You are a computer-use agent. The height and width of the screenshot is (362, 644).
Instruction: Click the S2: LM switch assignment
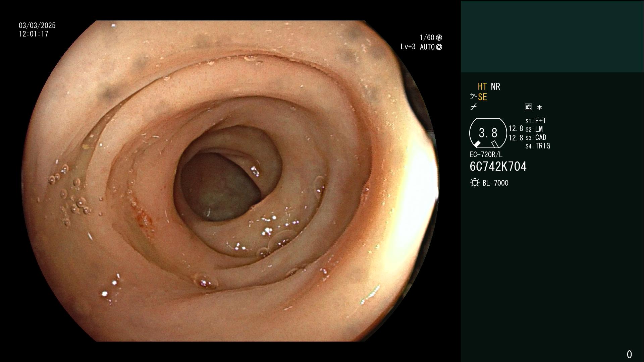[x=534, y=129]
